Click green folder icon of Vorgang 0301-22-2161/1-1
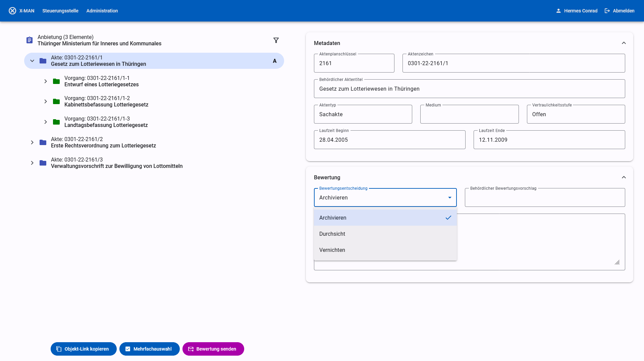 pyautogui.click(x=56, y=81)
